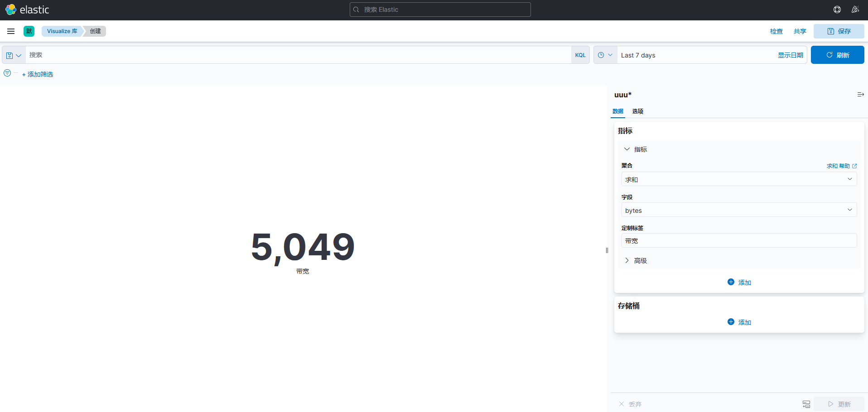The height and width of the screenshot is (412, 868).
Task: Open the bytes field dropdown
Action: (x=738, y=210)
